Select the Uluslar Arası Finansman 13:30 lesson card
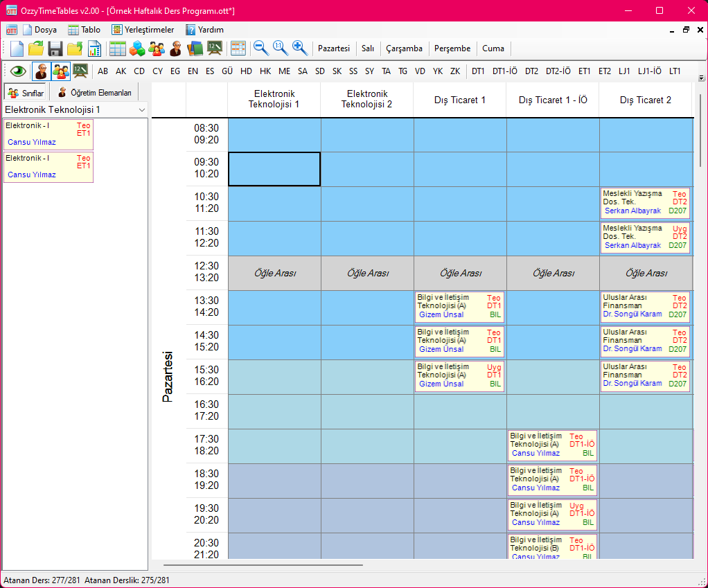Viewport: 708px width, 588px height. (x=645, y=306)
